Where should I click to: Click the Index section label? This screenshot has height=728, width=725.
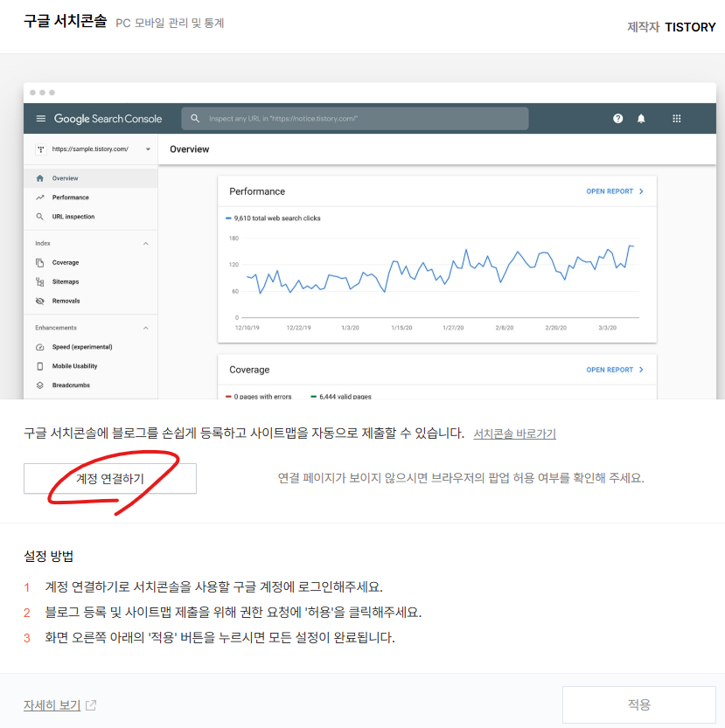pos(43,243)
